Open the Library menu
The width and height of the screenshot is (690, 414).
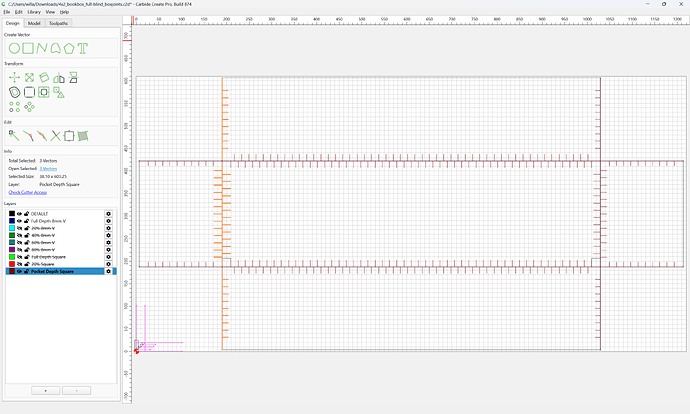click(x=34, y=12)
